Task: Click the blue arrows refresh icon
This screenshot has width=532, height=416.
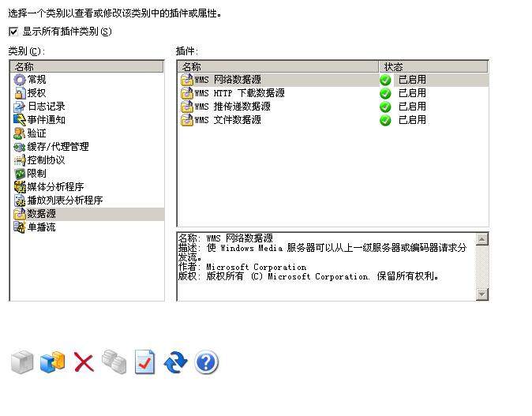Action: coord(175,362)
